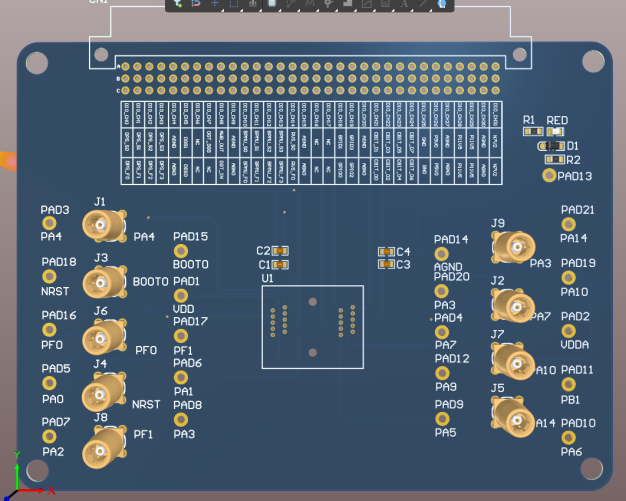626x501 pixels.
Task: Choose the rectangle selection tool
Action: (x=233, y=5)
